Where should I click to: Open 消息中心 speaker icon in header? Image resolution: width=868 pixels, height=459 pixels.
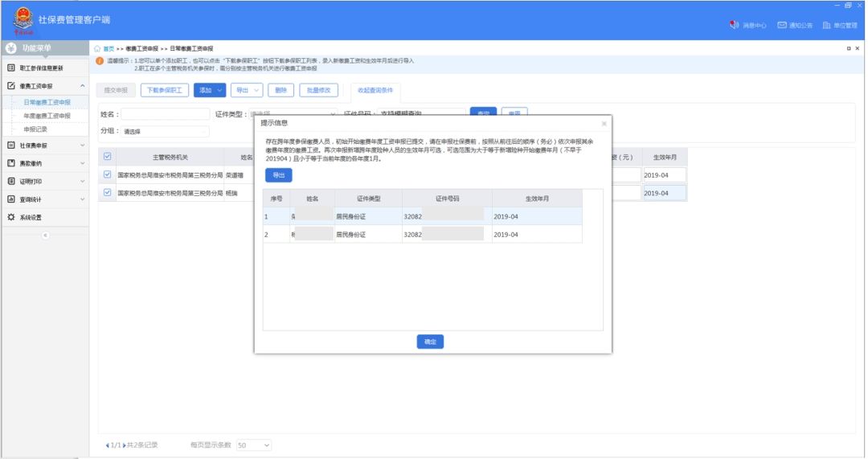(734, 26)
